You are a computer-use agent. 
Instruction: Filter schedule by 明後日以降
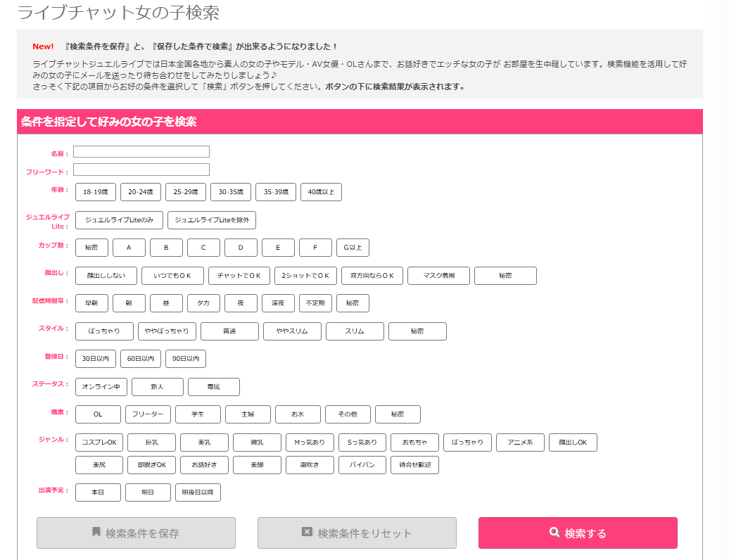[198, 492]
